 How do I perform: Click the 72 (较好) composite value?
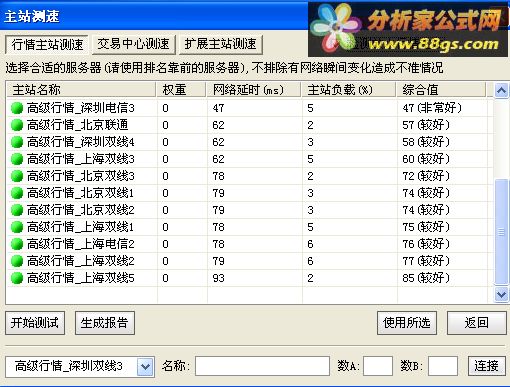426,176
